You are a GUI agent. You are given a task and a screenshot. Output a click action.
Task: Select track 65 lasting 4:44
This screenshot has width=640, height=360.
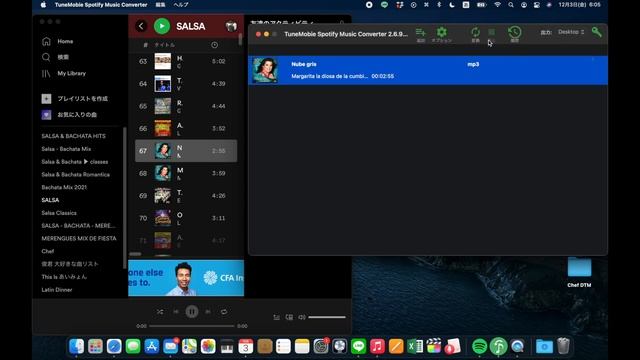186,106
